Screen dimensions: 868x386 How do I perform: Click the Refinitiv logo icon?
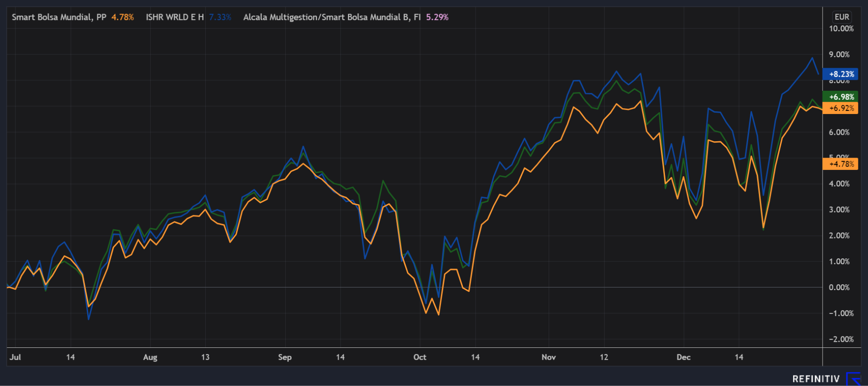[x=853, y=379]
